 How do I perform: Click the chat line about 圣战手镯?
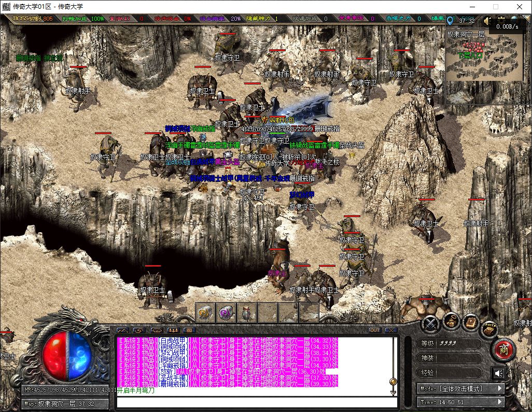[228, 377]
